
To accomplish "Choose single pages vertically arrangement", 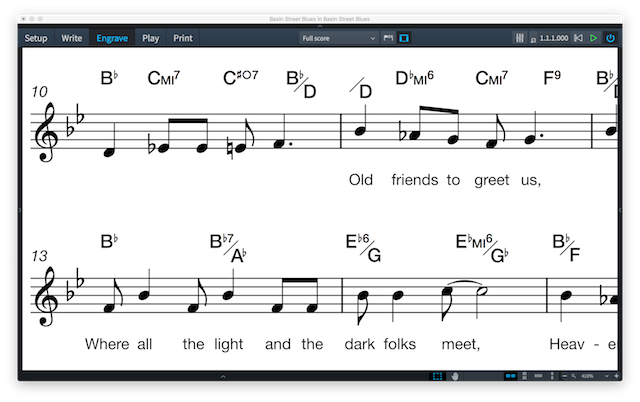I will tap(552, 376).
